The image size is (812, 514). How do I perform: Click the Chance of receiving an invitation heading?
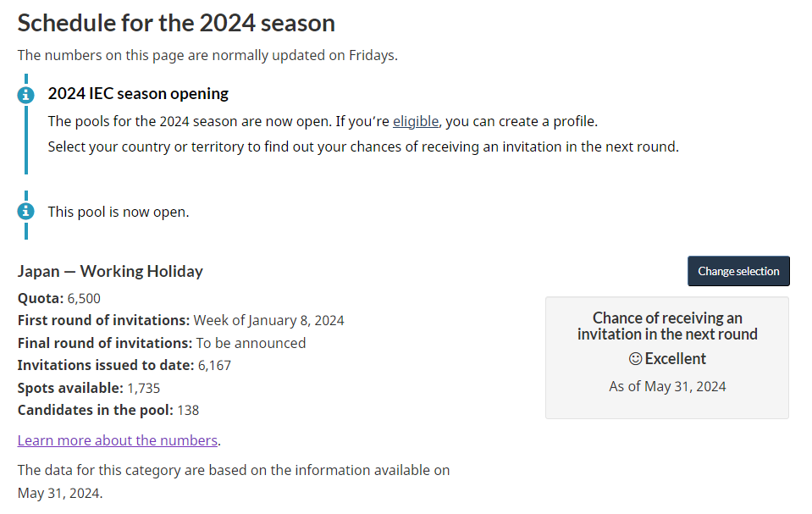[667, 326]
